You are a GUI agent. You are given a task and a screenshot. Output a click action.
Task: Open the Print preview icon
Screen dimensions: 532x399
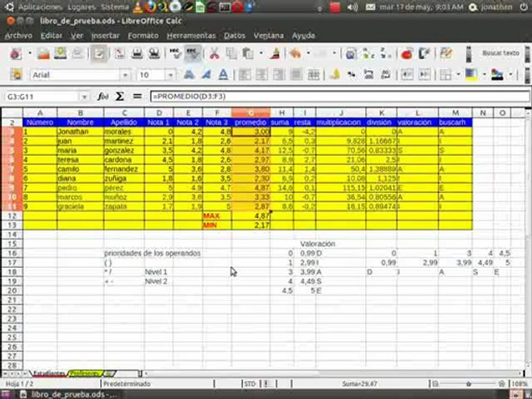tap(155, 53)
